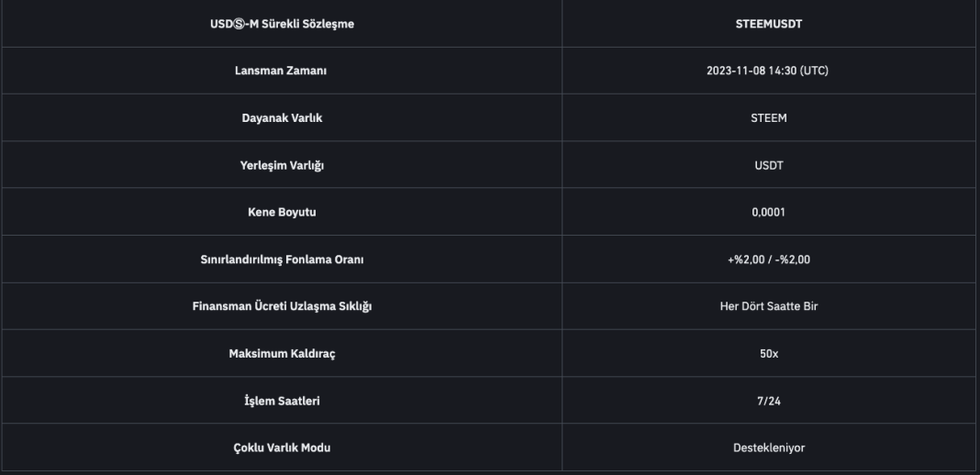
Task: Click the 'Kene Boyutu' label
Action: (282, 212)
